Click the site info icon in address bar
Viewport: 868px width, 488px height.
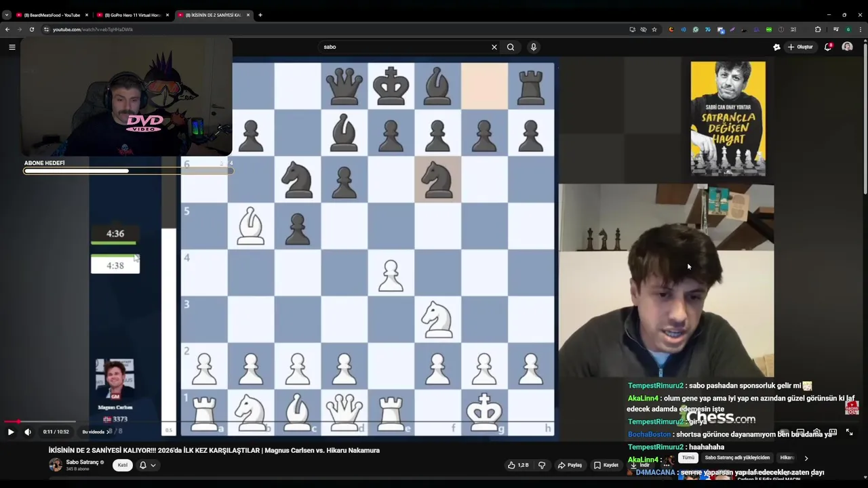(46, 29)
